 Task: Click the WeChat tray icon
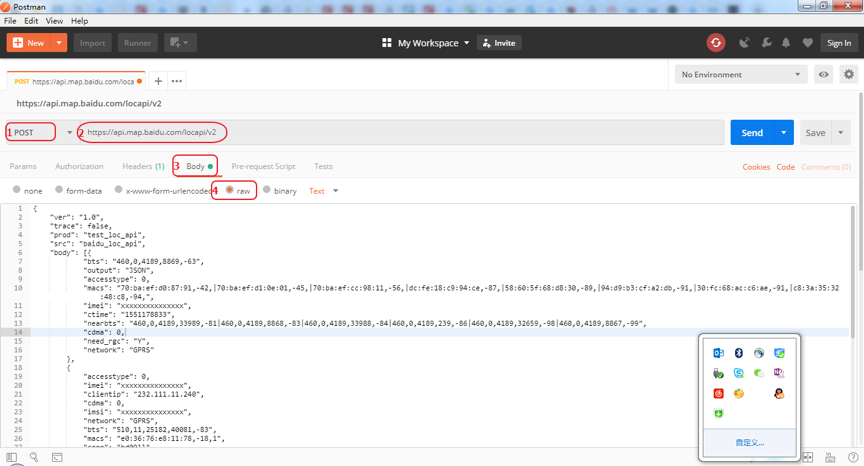(759, 373)
